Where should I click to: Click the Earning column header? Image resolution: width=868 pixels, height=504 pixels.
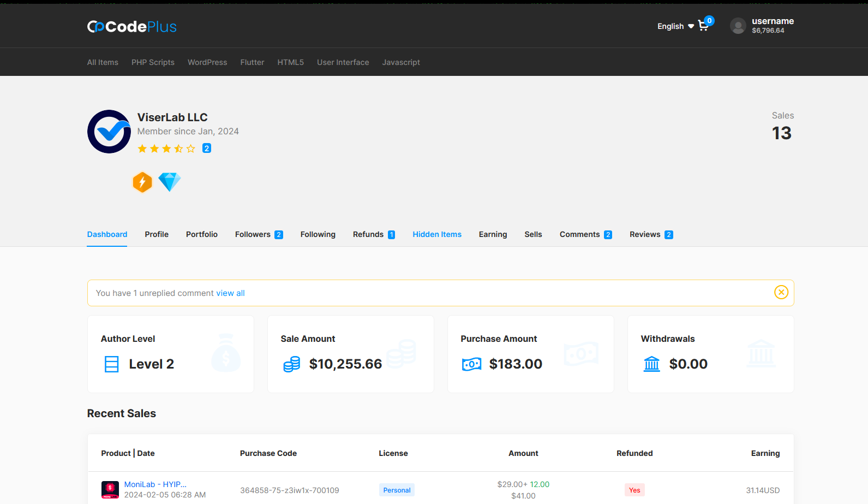765,453
